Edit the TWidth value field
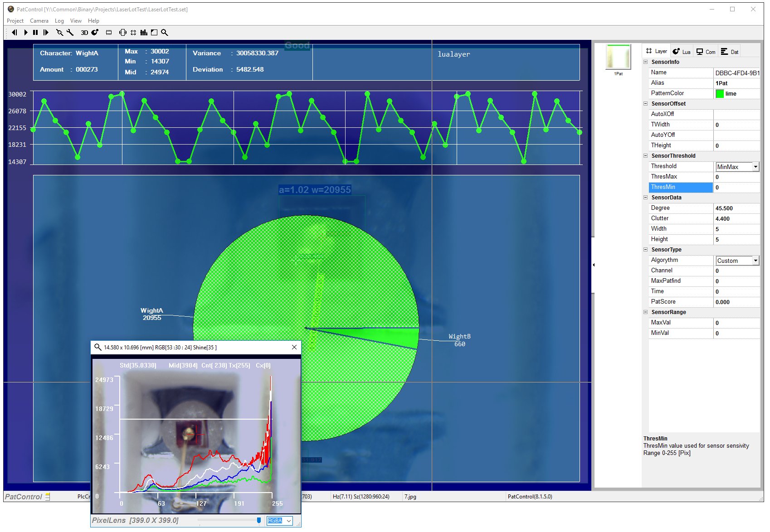Screen dimensions: 770x532 (x=736, y=125)
